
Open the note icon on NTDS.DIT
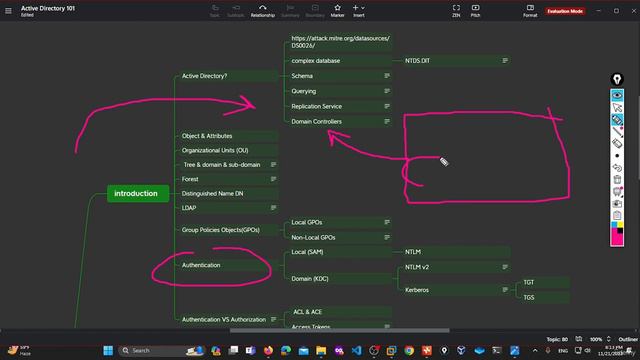(505, 60)
